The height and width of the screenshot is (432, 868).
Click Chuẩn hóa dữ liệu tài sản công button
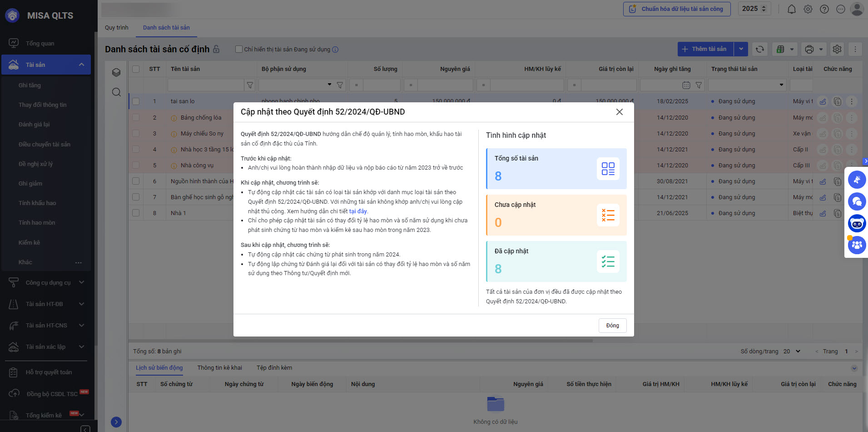[677, 9]
